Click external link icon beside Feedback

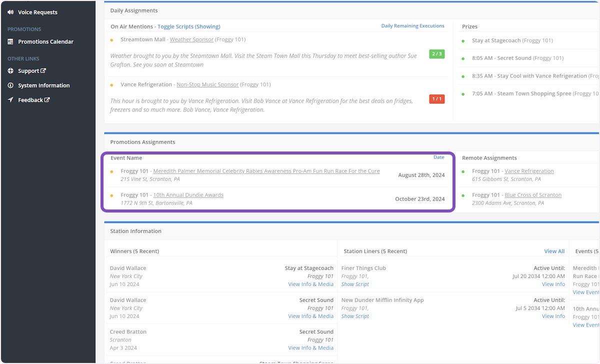pos(47,100)
